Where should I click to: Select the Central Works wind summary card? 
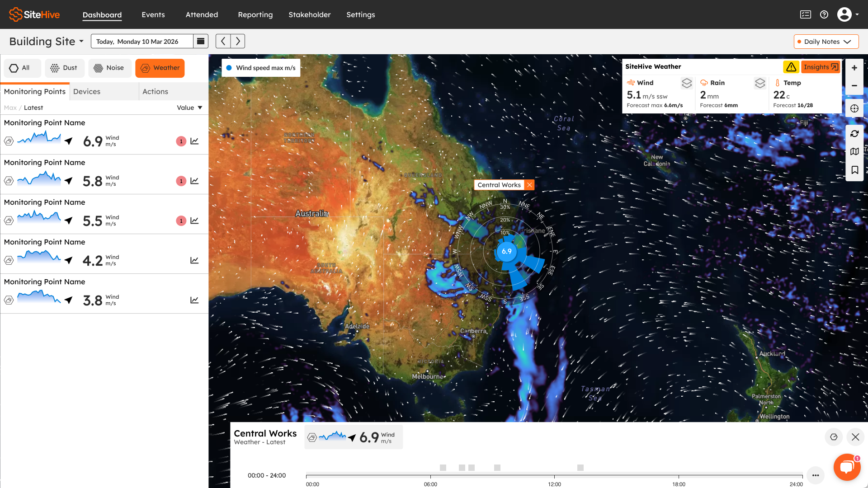354,437
